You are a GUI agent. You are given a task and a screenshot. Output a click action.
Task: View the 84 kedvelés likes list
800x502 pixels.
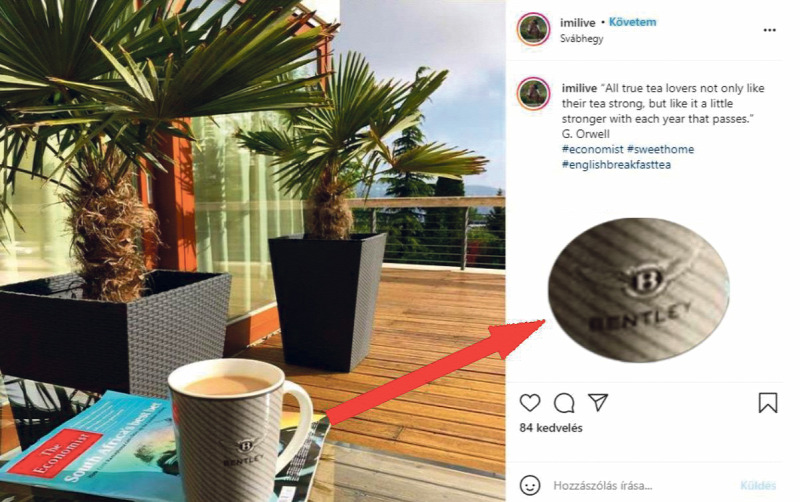(x=551, y=428)
